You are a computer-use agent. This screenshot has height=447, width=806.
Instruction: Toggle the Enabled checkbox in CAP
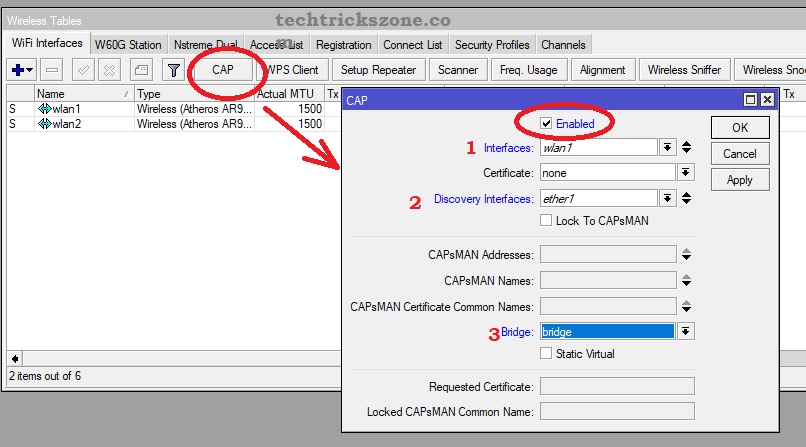[x=546, y=123]
